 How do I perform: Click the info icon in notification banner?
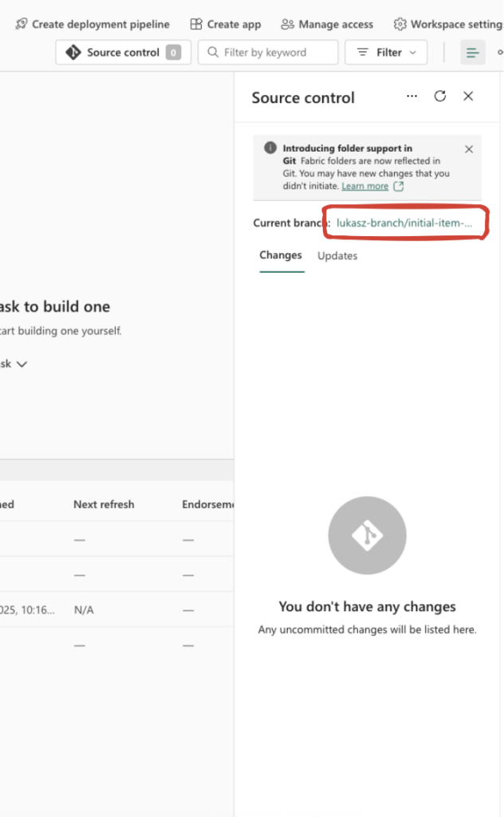270,148
